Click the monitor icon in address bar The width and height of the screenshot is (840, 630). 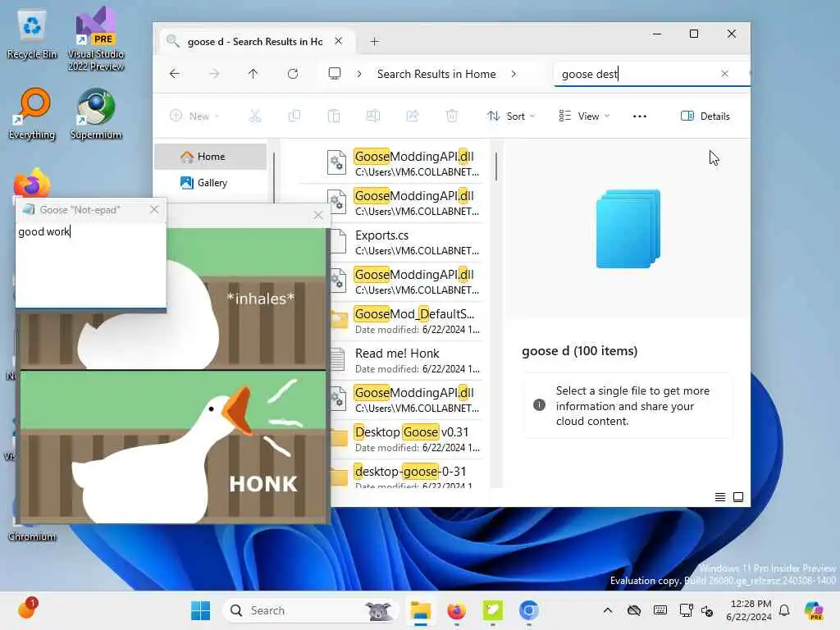(335, 73)
